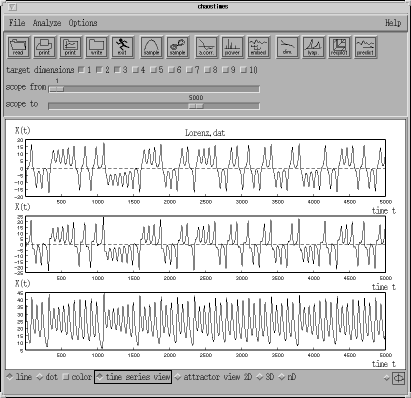Click the read file folder icon
The height and width of the screenshot is (398, 411).
click(18, 47)
